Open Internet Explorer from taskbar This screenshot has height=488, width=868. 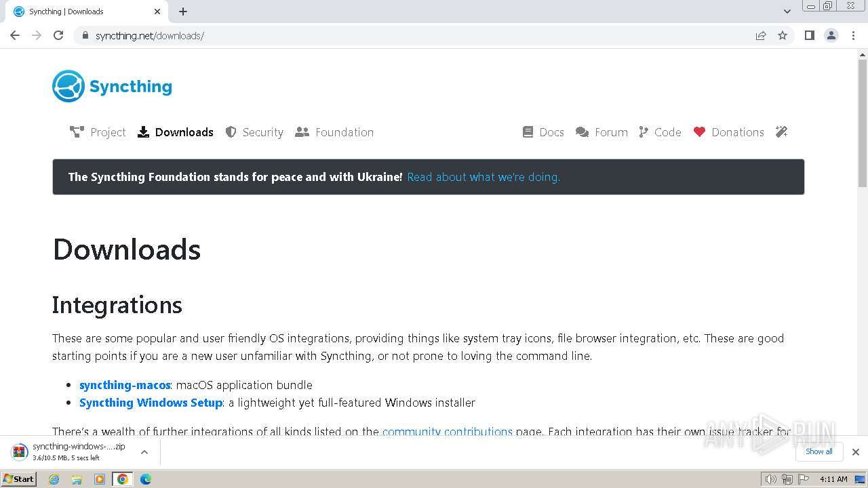[54, 479]
